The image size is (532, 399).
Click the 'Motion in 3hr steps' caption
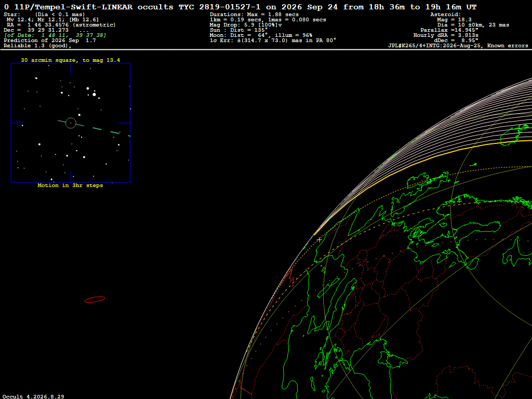coord(70,185)
